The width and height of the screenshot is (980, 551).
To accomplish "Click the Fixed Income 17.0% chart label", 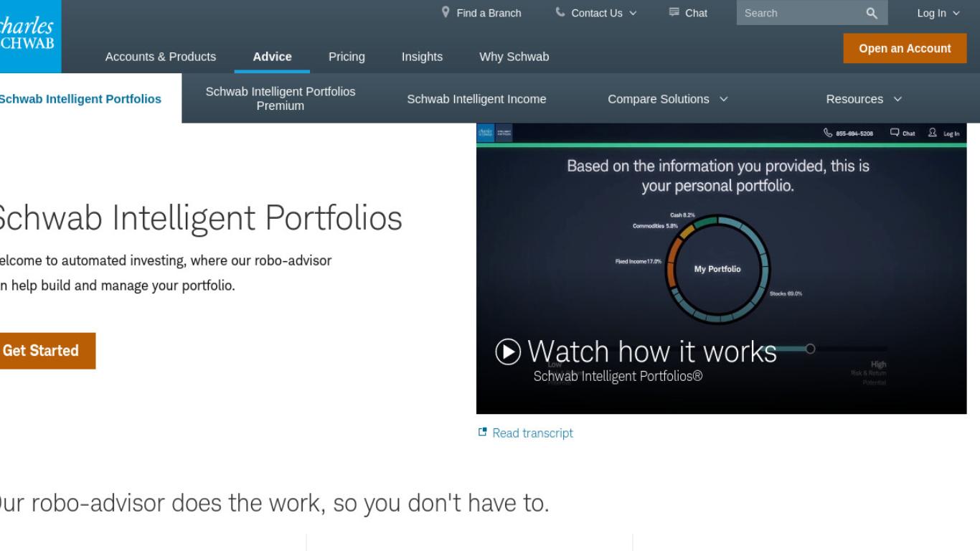I will [x=638, y=261].
